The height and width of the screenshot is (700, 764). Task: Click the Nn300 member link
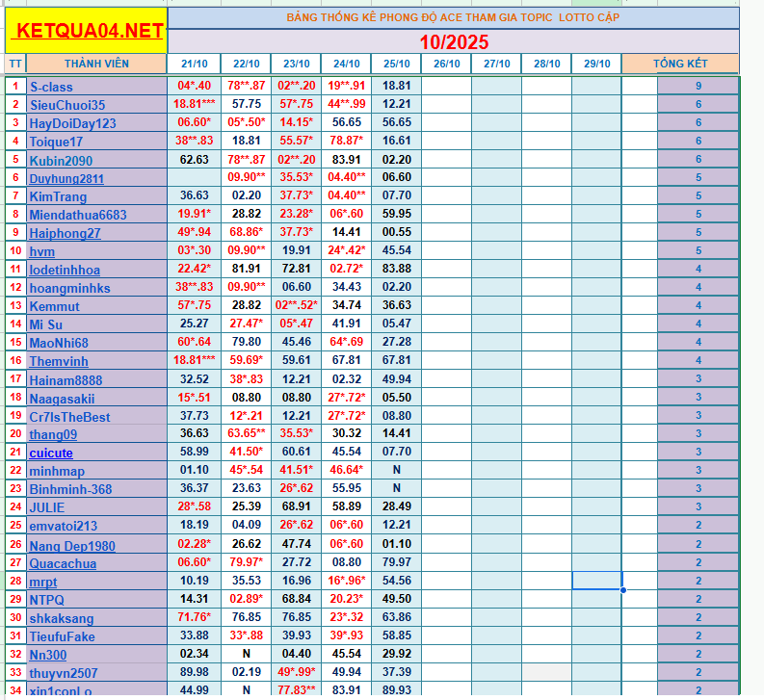(x=48, y=655)
